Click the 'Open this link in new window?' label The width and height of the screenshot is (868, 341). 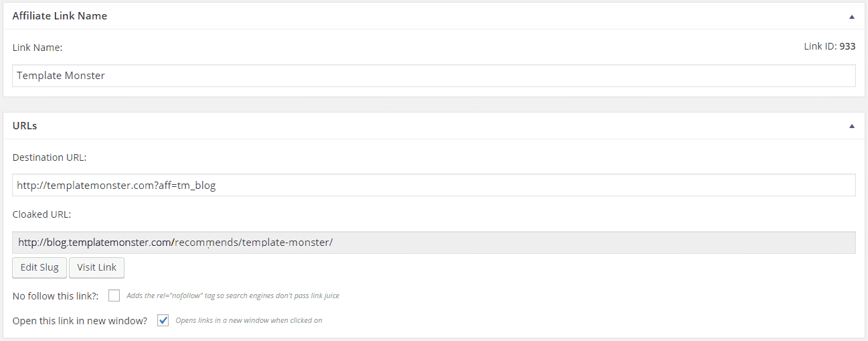tap(80, 321)
